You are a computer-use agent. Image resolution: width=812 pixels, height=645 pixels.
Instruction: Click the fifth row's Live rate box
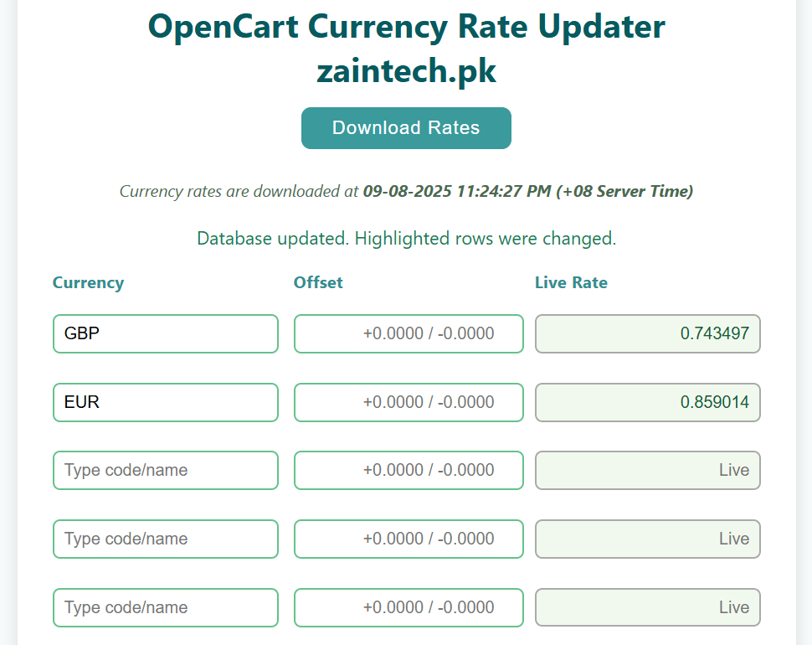coord(647,607)
